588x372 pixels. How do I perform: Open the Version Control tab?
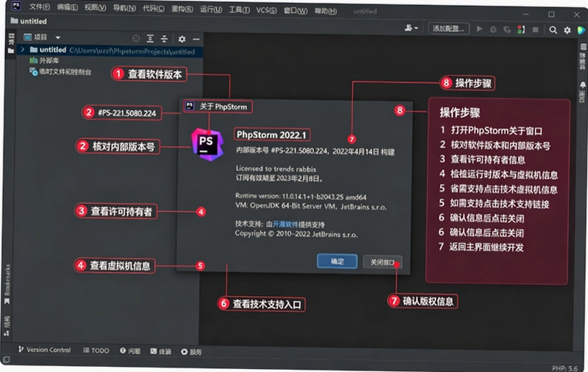tap(45, 349)
